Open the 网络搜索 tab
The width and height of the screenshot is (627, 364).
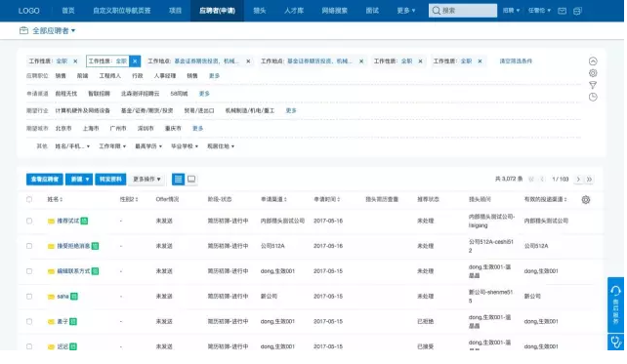[x=336, y=11]
